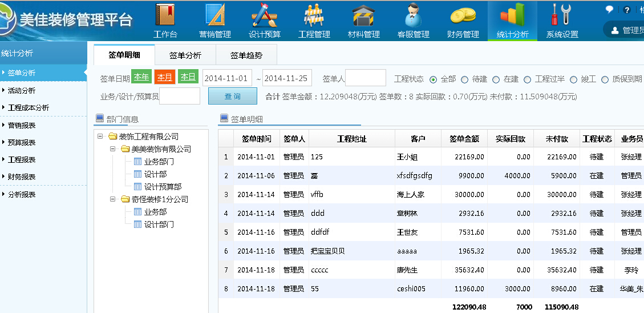
Task: Select the 竣工 status radio button
Action: [x=573, y=79]
